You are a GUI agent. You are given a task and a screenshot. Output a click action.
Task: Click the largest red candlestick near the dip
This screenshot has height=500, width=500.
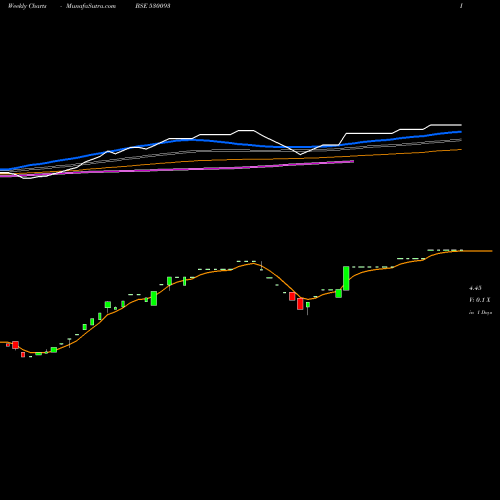(300, 304)
